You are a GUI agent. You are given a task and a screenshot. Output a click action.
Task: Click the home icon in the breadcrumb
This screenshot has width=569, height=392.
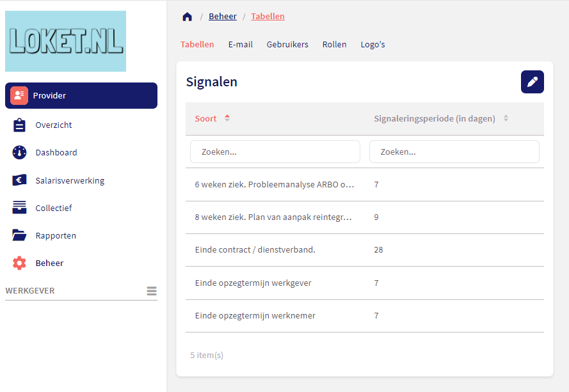tap(187, 16)
